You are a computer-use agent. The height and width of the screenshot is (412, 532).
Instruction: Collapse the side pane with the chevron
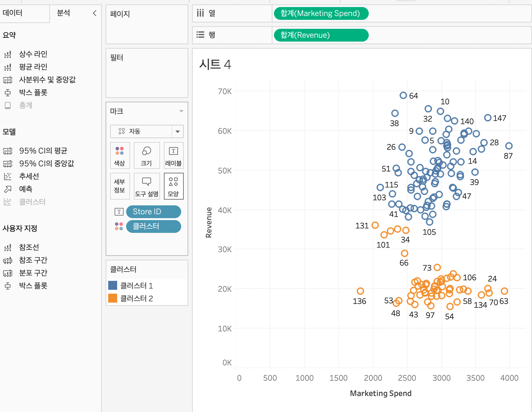tap(94, 13)
